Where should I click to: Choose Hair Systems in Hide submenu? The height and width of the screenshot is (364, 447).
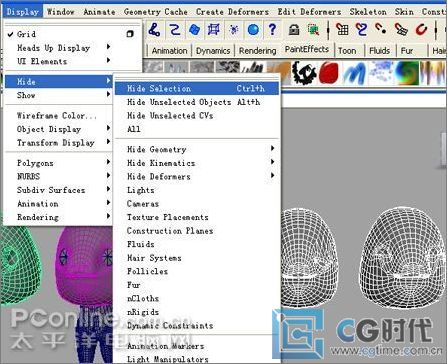[197, 258]
